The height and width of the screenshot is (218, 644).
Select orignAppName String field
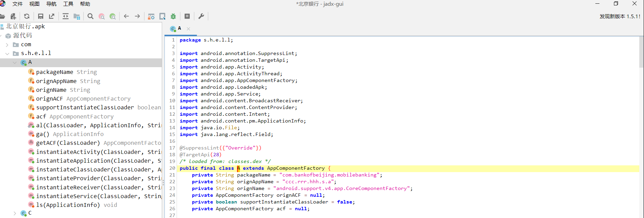coord(68,81)
